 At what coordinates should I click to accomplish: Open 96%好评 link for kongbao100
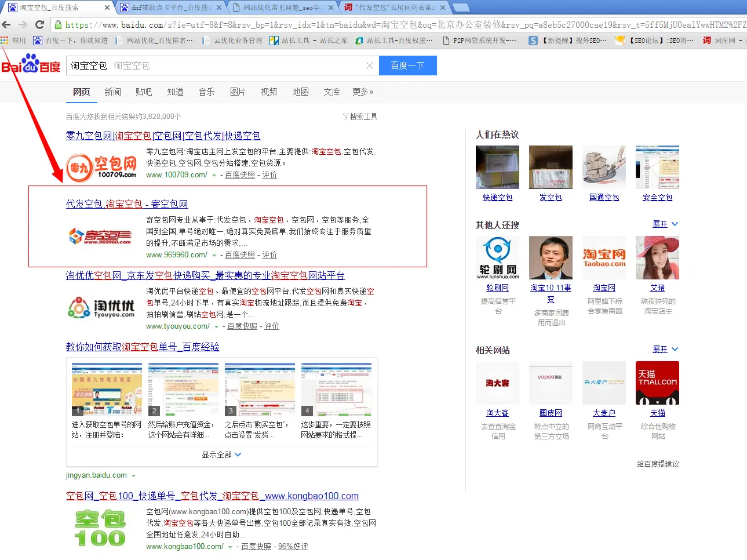(293, 547)
